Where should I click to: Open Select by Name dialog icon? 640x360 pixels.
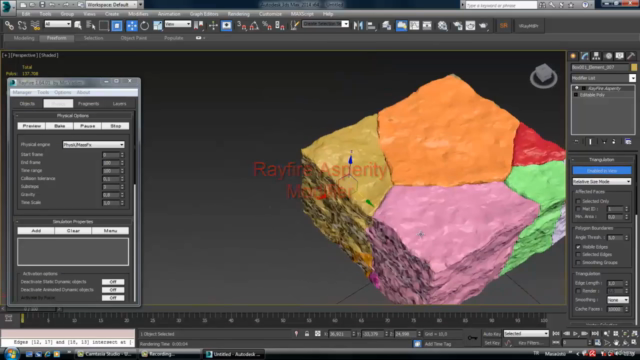click(91, 26)
